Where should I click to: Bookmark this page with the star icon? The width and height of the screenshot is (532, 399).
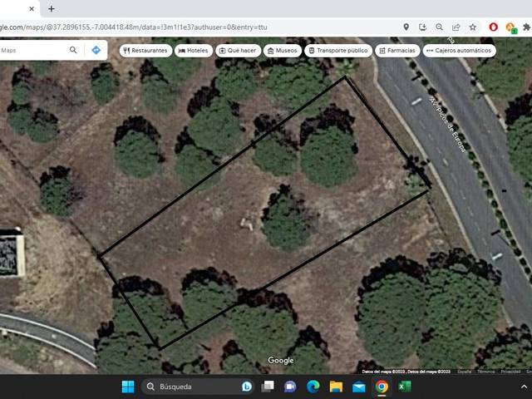click(x=473, y=27)
